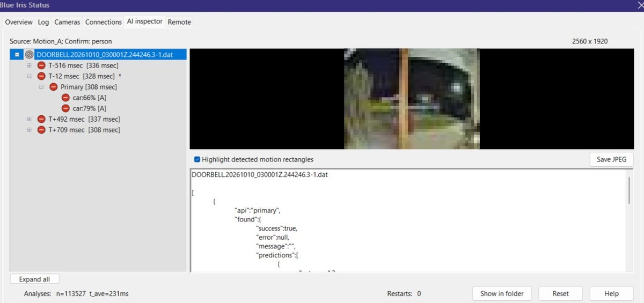The width and height of the screenshot is (644, 303).
Task: Click red stop icon next to T-12 msec
Action: [x=41, y=76]
